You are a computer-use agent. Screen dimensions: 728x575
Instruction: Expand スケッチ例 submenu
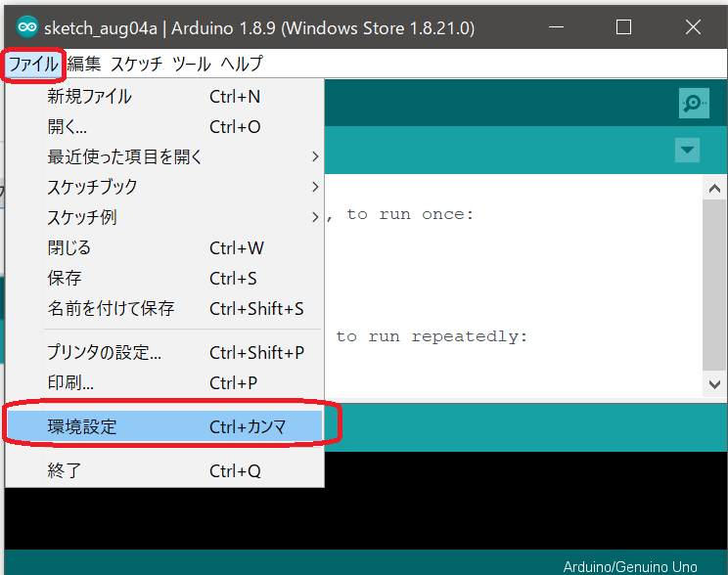tap(164, 217)
